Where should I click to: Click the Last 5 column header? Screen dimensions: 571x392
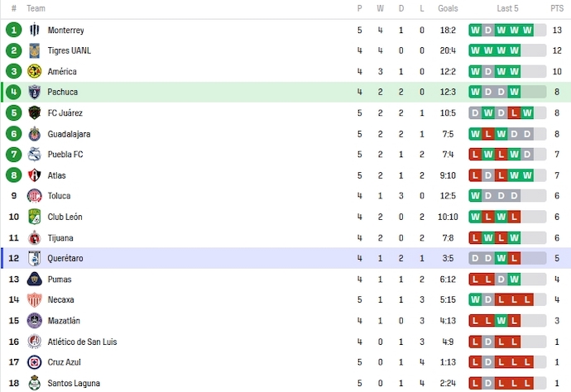[x=507, y=8]
